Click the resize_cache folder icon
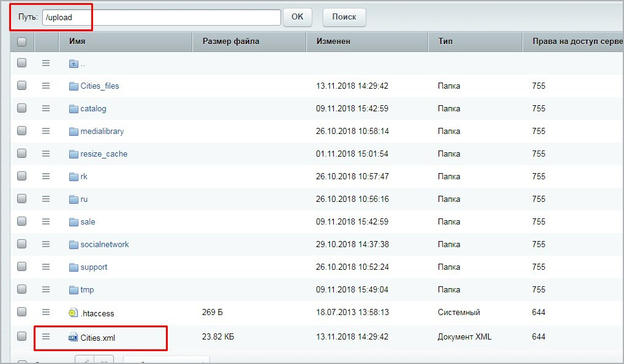The image size is (624, 364). coord(73,154)
